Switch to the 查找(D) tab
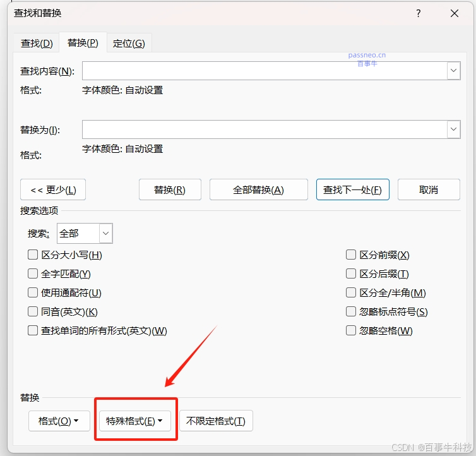476x456 pixels. pos(37,44)
